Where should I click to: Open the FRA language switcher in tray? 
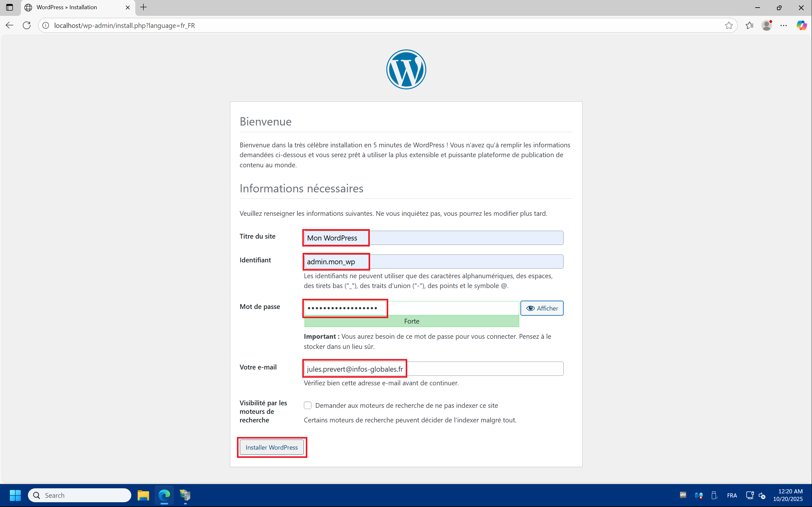tap(732, 495)
